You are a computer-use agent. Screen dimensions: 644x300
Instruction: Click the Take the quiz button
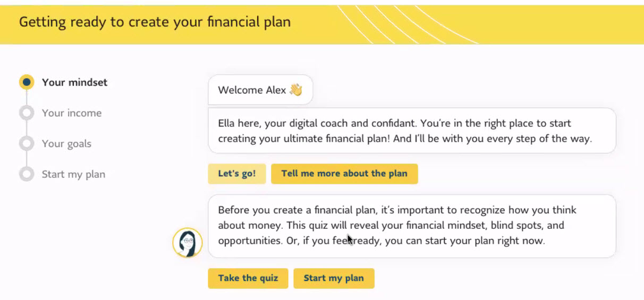[248, 278]
